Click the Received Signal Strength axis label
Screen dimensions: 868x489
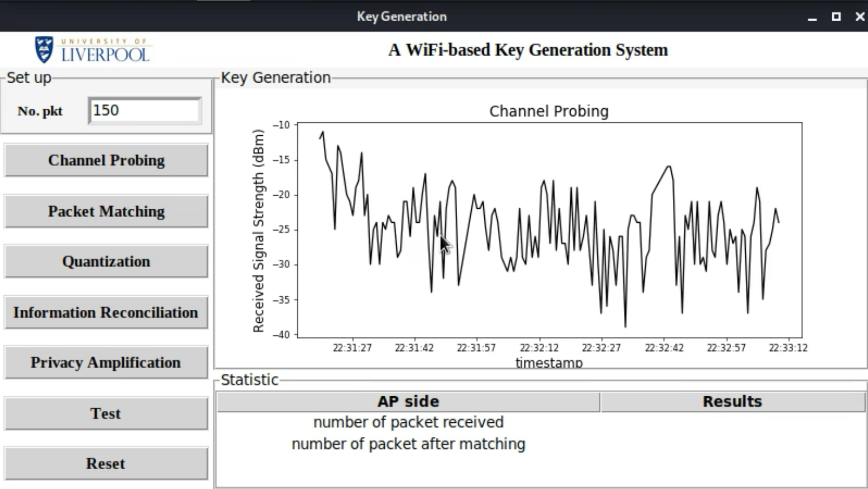click(259, 230)
